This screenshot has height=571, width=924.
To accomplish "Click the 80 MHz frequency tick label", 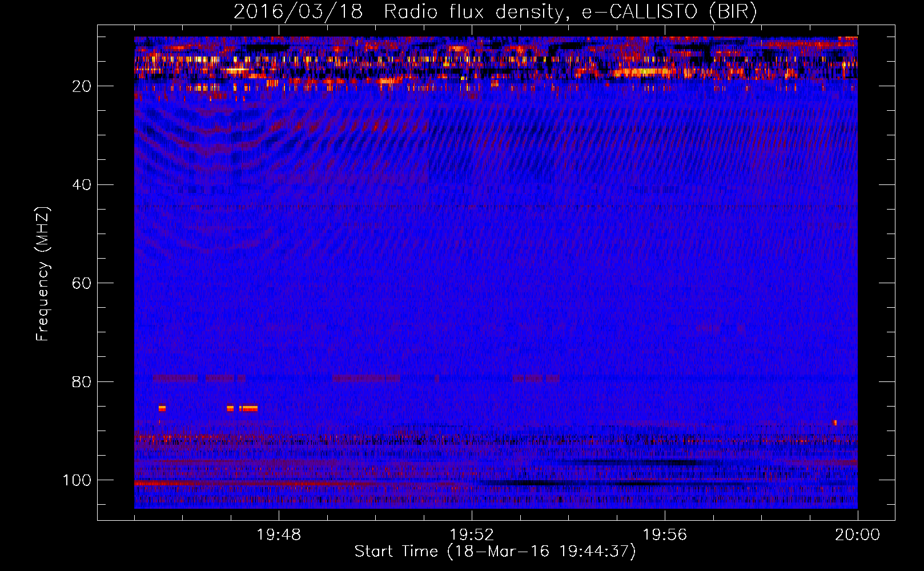I will click(x=82, y=381).
